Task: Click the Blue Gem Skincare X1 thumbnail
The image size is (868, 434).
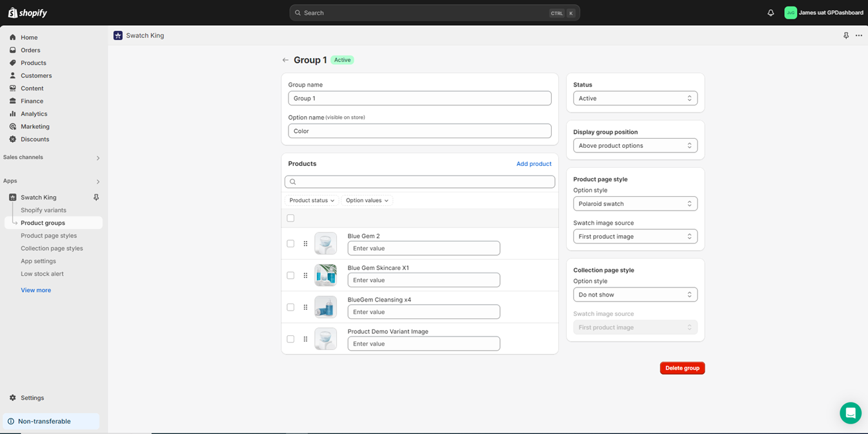Action: 325,276
